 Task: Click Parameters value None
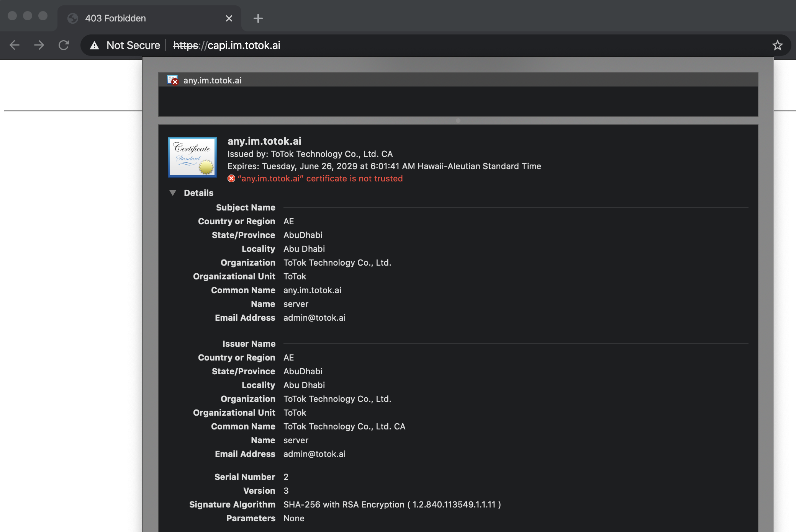[x=294, y=518]
